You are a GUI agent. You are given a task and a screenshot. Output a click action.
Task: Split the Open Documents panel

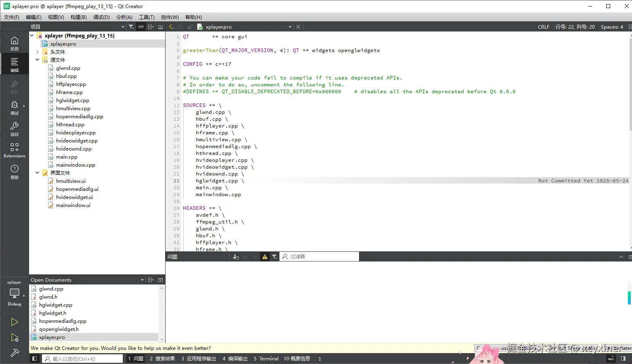pos(151,280)
